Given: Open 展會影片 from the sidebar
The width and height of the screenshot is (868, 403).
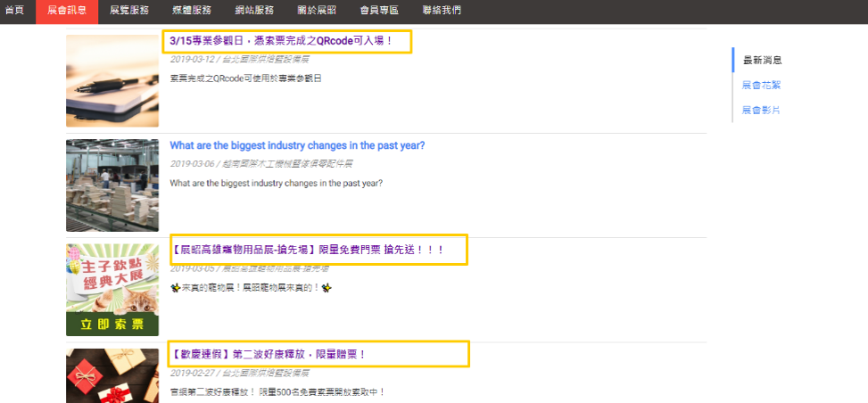Looking at the screenshot, I should (762, 111).
